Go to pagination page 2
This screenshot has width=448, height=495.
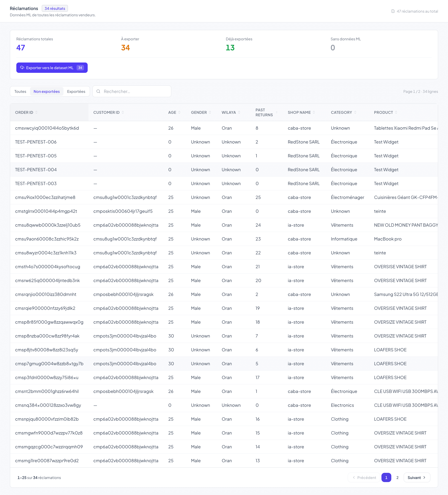(x=397, y=477)
